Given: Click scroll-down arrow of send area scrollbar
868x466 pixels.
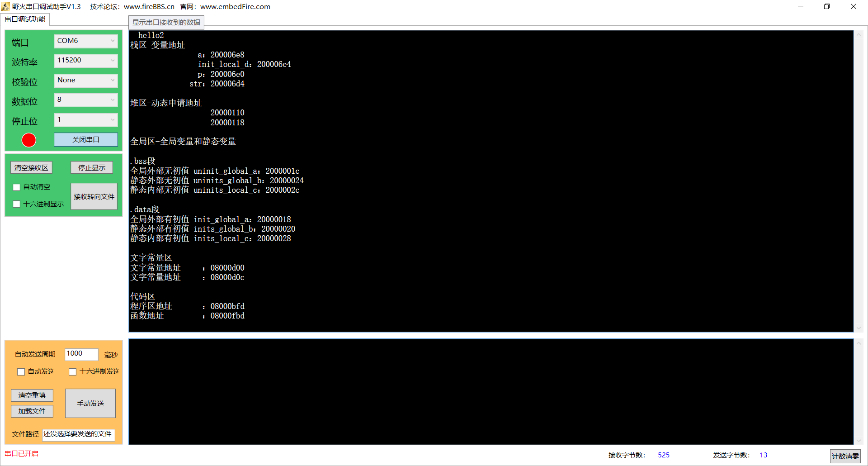Looking at the screenshot, I should click(859, 440).
